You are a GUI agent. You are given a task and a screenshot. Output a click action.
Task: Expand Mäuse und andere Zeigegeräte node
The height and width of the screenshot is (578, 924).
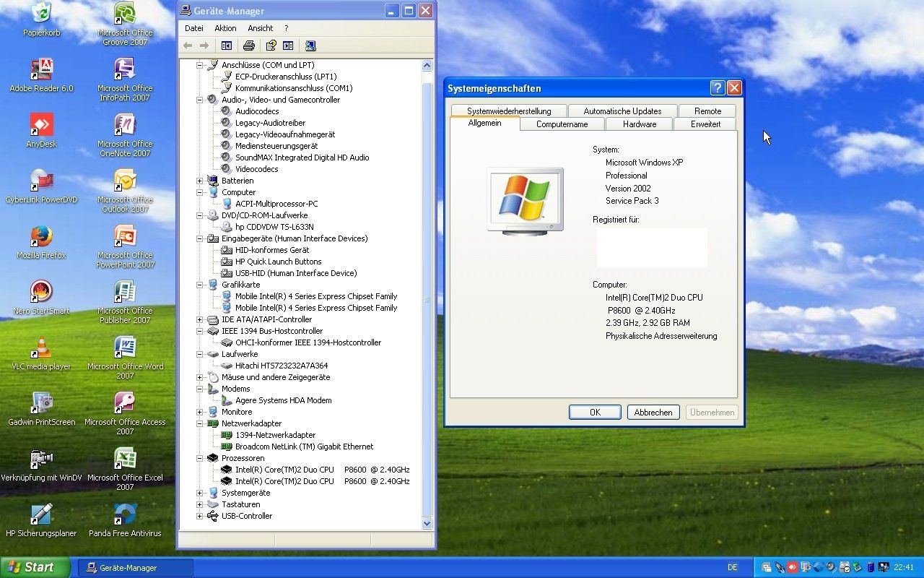[x=200, y=377]
